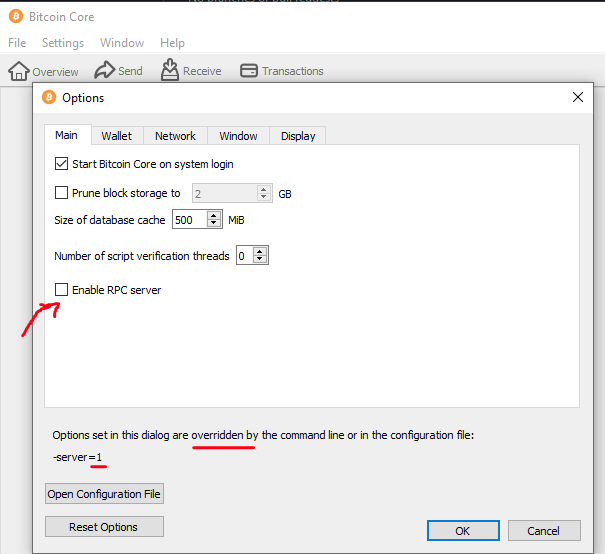This screenshot has height=554, width=605.
Task: Close the Options dialog
Action: pyautogui.click(x=578, y=97)
